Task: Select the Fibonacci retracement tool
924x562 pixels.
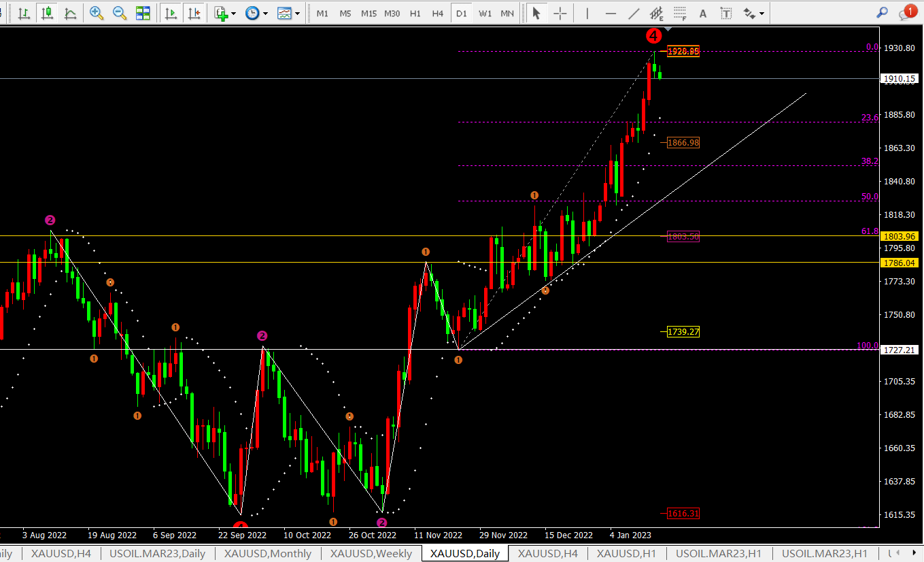Action: (x=679, y=13)
